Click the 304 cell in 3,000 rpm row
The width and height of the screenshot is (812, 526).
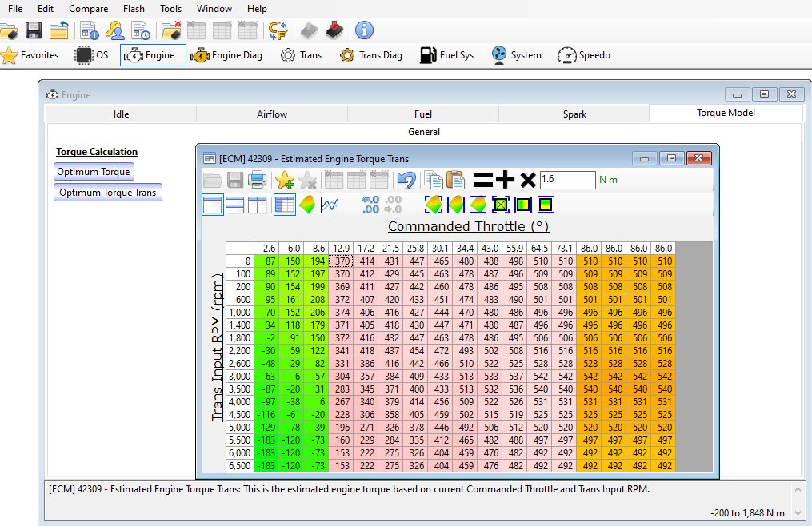(341, 377)
